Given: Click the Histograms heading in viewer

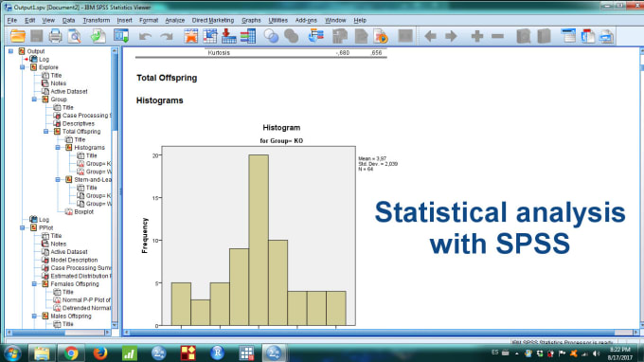Looking at the screenshot, I should pyautogui.click(x=160, y=100).
